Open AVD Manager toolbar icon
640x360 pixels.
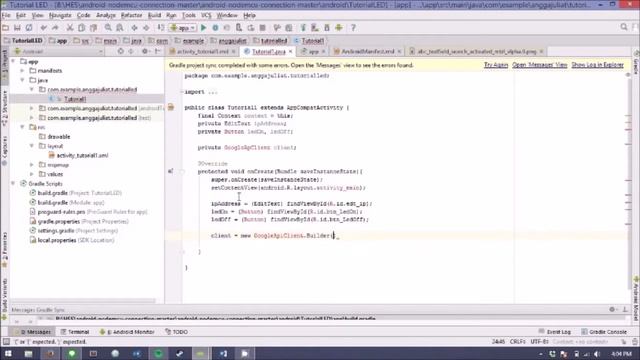[x=315, y=28]
